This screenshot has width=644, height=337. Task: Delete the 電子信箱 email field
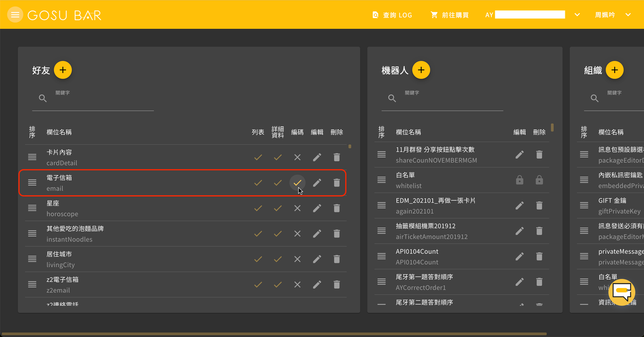tap(337, 183)
